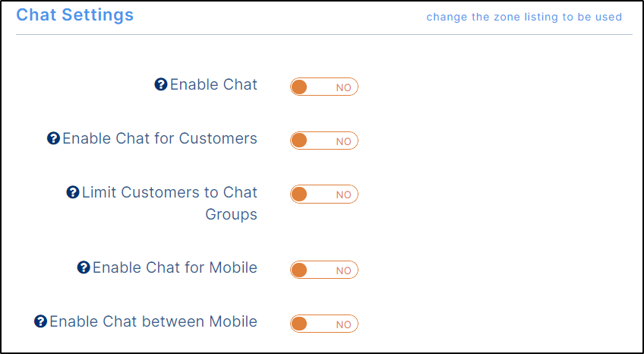Click the Enable Chat label text
644x354 pixels.
[x=213, y=84]
